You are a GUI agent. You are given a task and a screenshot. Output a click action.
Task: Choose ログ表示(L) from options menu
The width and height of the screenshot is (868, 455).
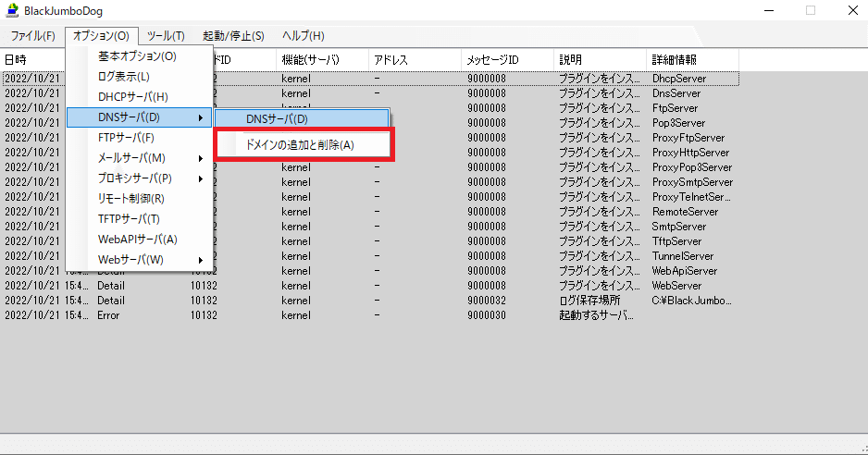click(x=139, y=77)
